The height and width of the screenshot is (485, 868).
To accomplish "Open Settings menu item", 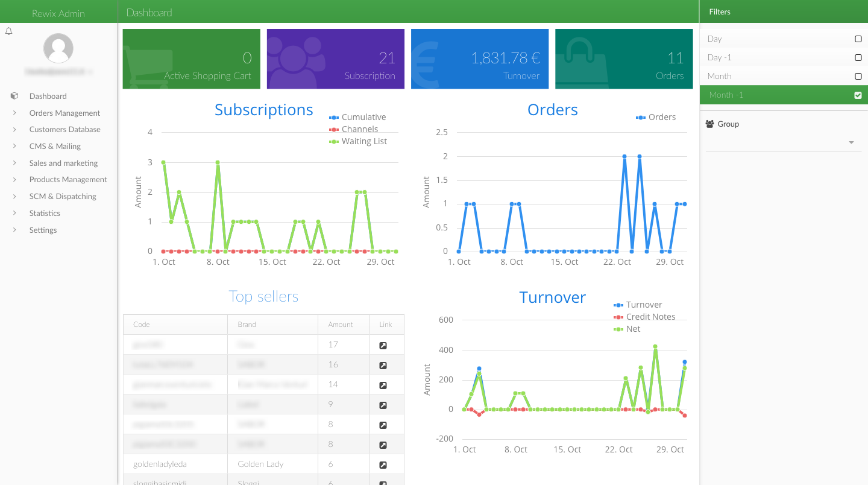I will pyautogui.click(x=43, y=230).
